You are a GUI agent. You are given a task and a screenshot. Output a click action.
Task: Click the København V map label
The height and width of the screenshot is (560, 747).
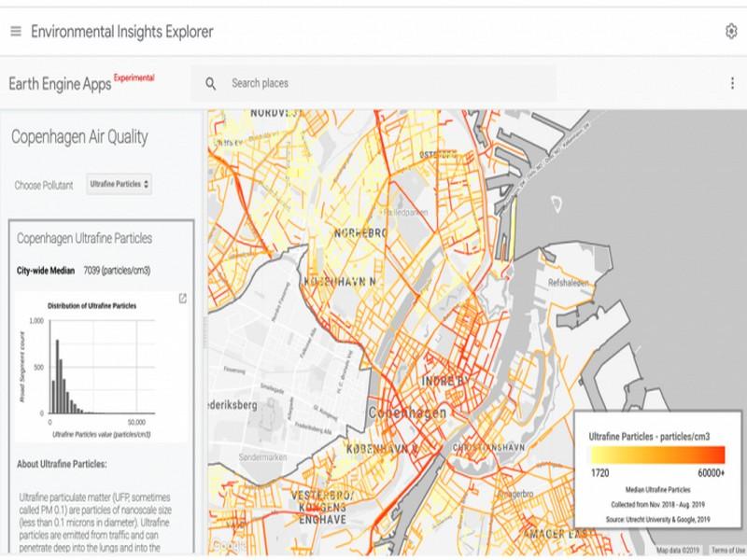point(382,449)
